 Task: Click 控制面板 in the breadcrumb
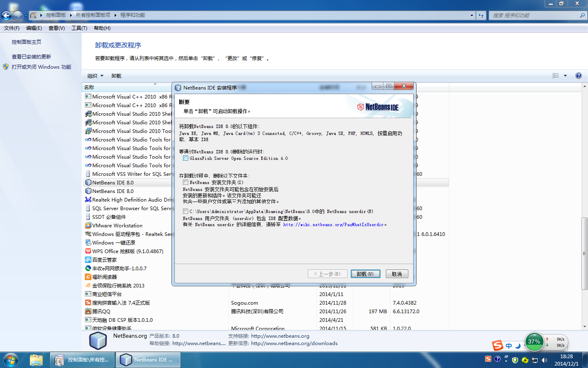click(56, 15)
